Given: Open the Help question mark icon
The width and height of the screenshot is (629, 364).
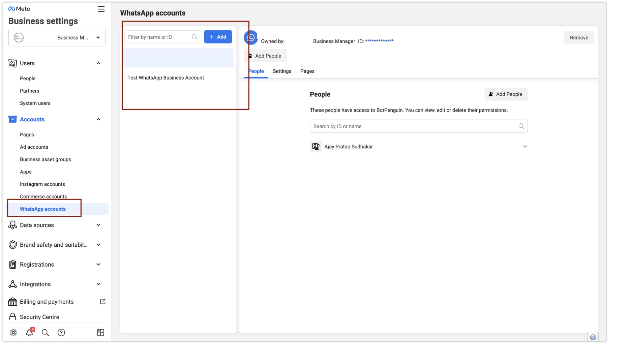Looking at the screenshot, I should click(x=61, y=332).
